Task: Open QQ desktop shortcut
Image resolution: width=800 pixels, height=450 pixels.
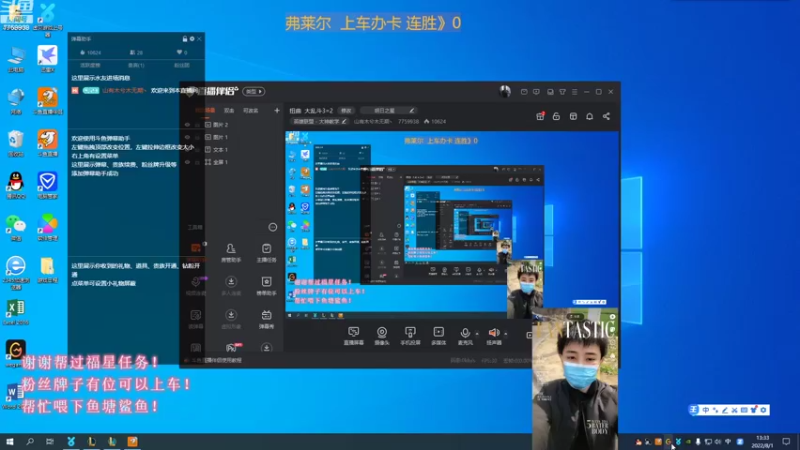Action: coord(16,185)
